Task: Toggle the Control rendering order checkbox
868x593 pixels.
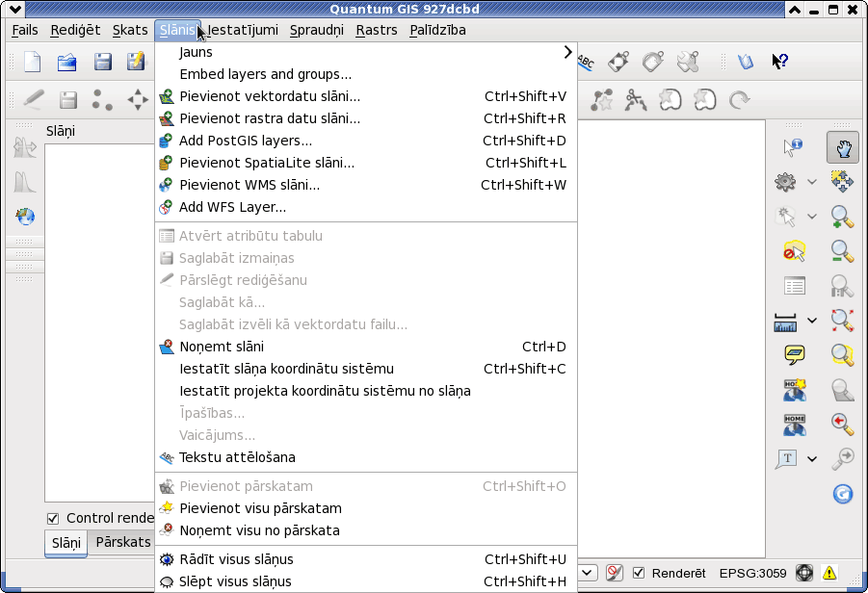Action: [53, 518]
